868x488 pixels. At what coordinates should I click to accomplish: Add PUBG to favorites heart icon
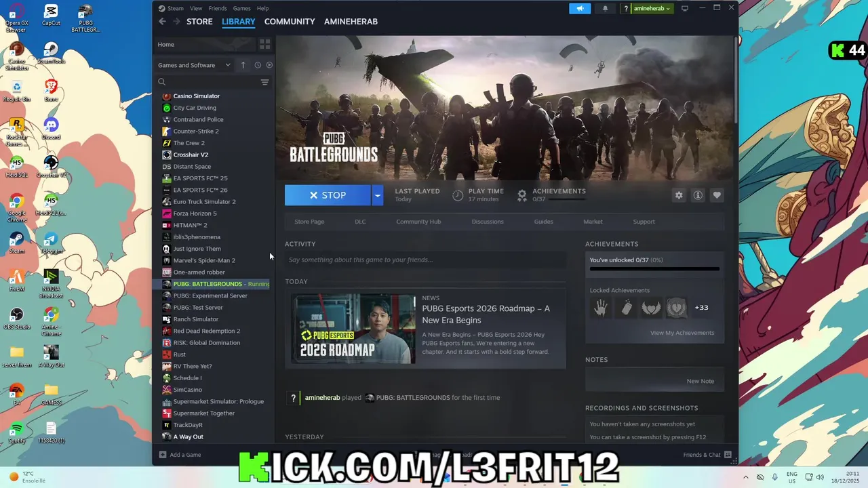click(717, 195)
